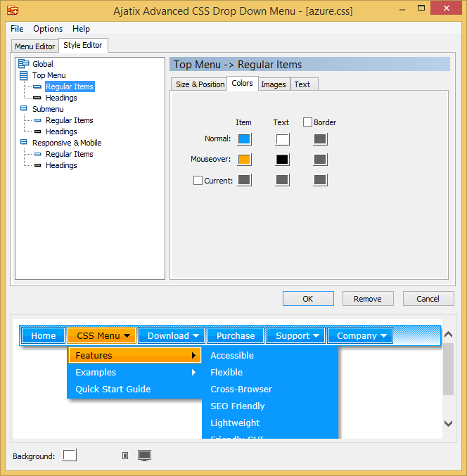The height and width of the screenshot is (476, 467).
Task: Click Lightweight in the preview submenu
Action: click(x=235, y=423)
